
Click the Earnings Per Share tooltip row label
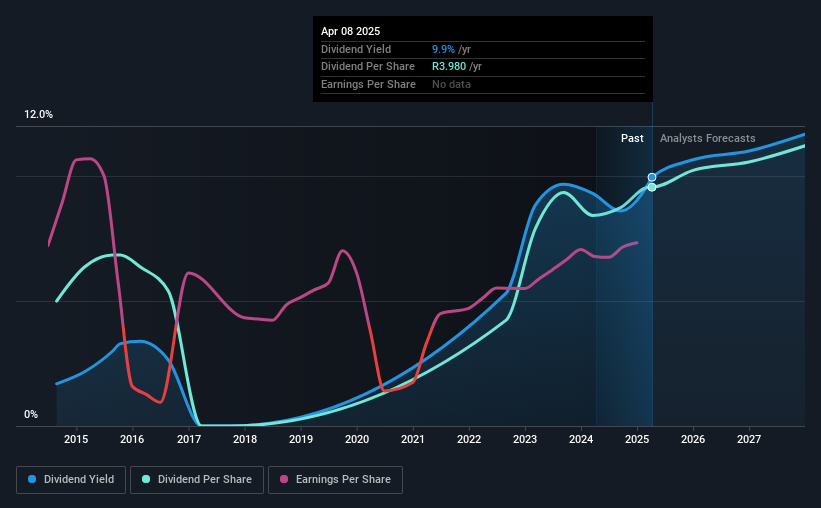pyautogui.click(x=368, y=84)
